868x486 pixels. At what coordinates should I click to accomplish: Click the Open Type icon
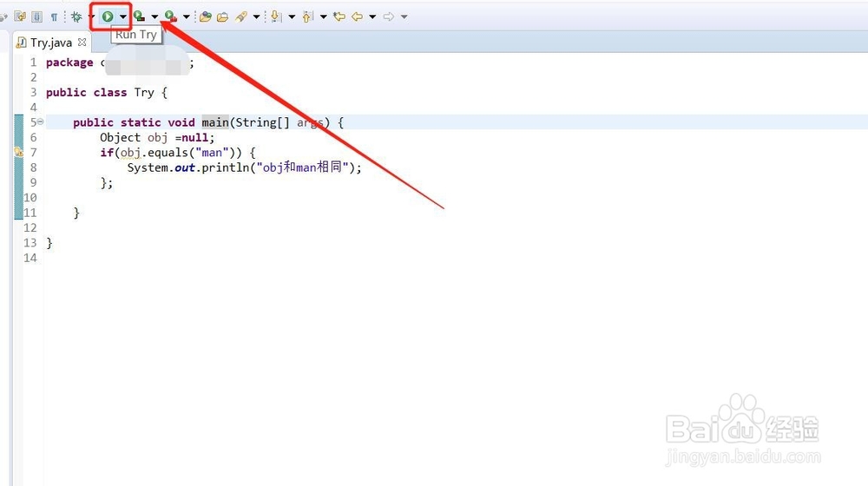coord(206,17)
